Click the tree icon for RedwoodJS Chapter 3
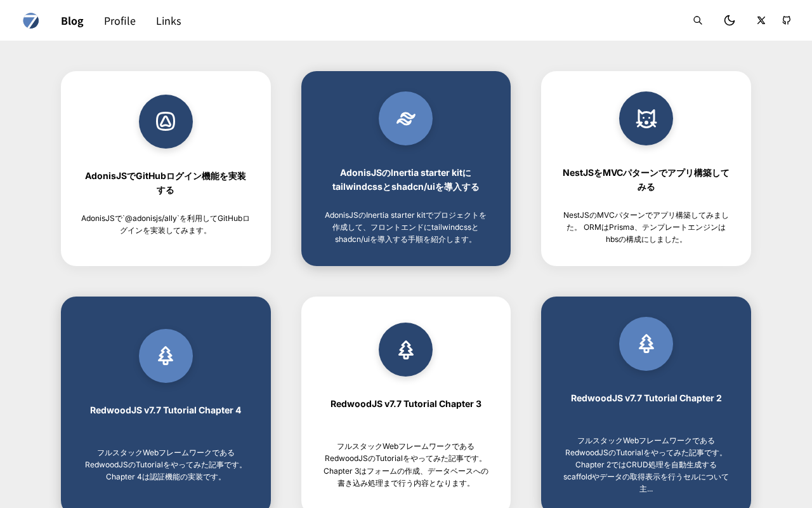Screen dimensions: 812x508 coord(406,349)
